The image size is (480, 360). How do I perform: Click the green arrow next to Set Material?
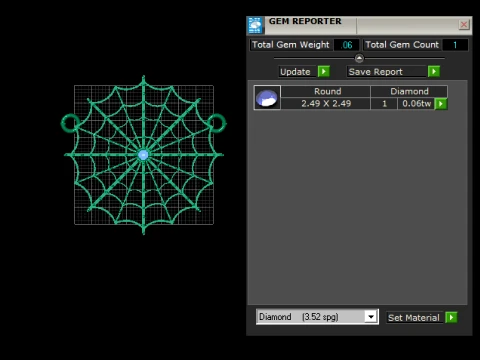[451, 317]
